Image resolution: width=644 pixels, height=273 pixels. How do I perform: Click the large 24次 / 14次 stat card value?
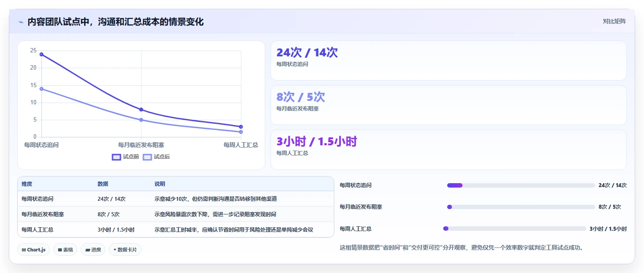pyautogui.click(x=307, y=52)
